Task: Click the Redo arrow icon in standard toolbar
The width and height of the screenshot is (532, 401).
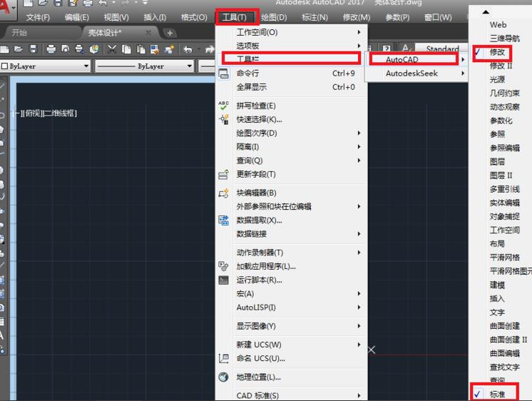Action: pyautogui.click(x=210, y=49)
